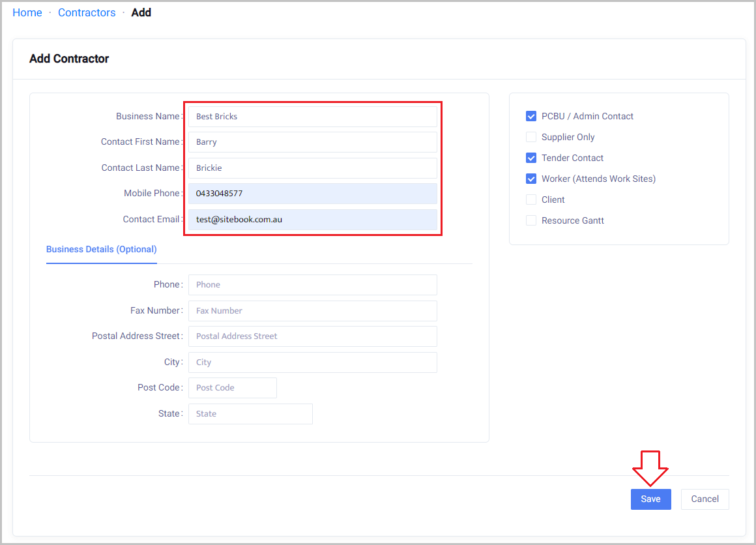
Task: Select the Business Details (Optional) tab
Action: pos(101,249)
